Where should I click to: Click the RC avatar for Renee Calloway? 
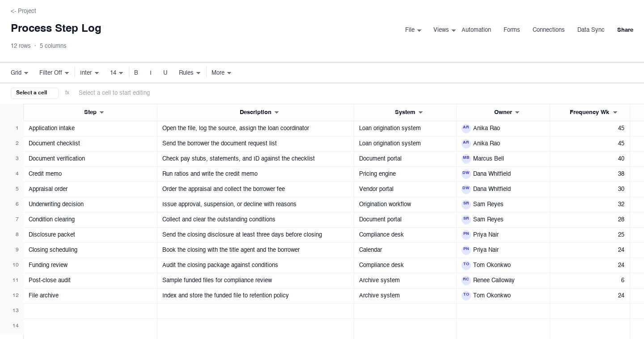click(x=466, y=280)
